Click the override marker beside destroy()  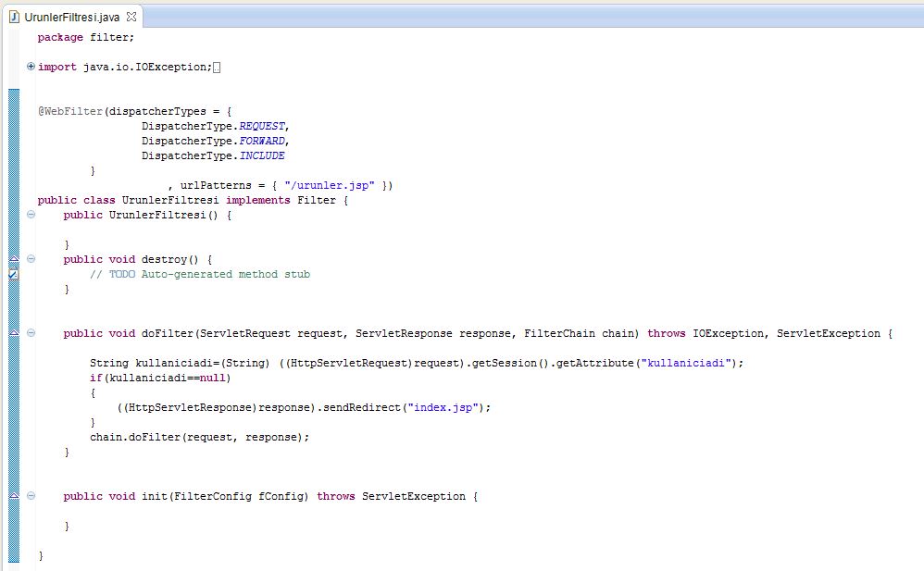tap(13, 259)
